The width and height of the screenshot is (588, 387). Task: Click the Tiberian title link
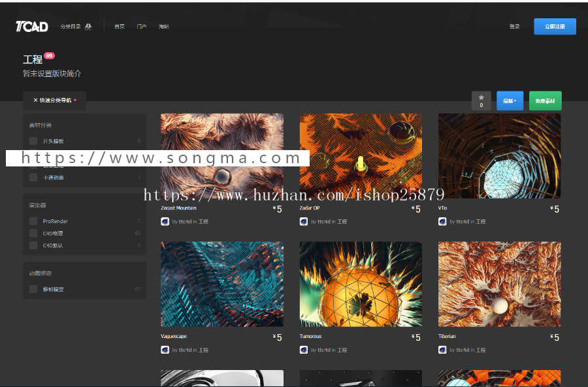447,337
